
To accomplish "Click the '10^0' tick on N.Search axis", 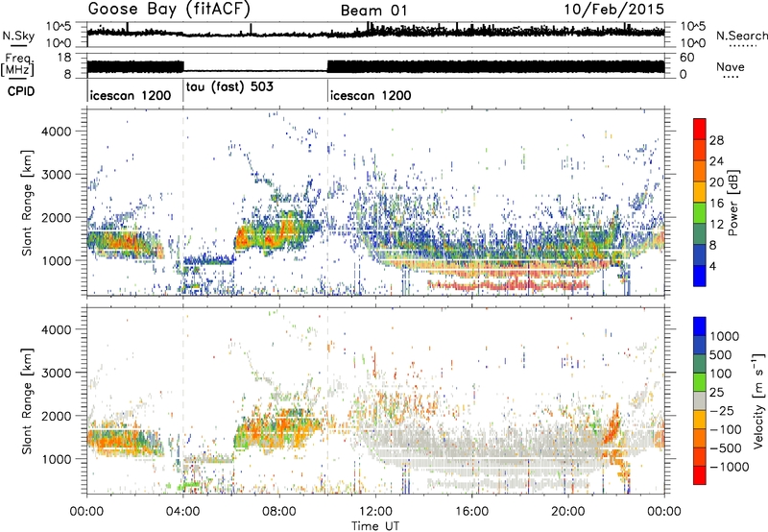I will click(x=693, y=43).
